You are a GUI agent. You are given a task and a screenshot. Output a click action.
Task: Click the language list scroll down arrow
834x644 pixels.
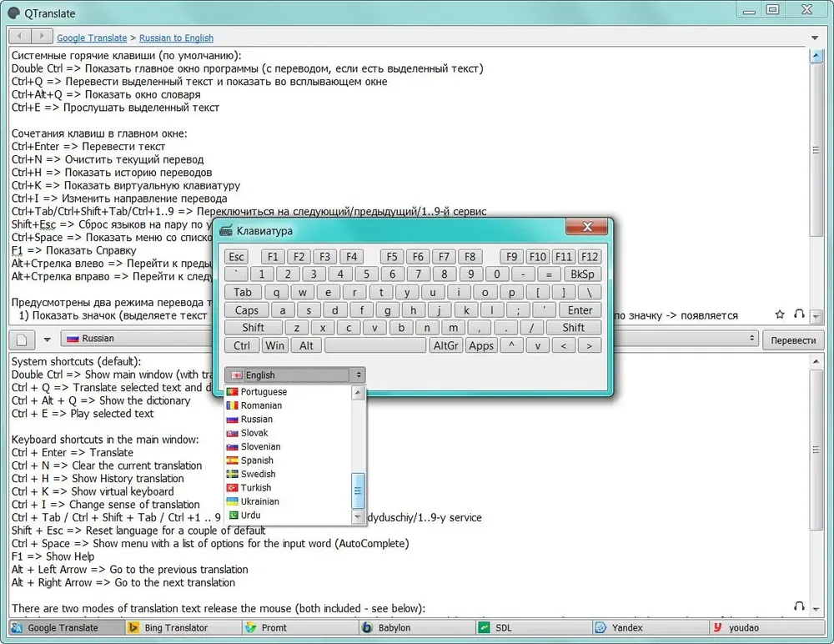pos(358,517)
